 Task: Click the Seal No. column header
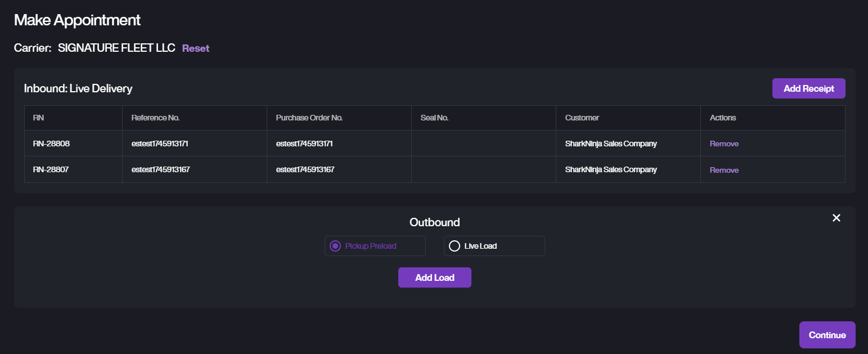[434, 118]
